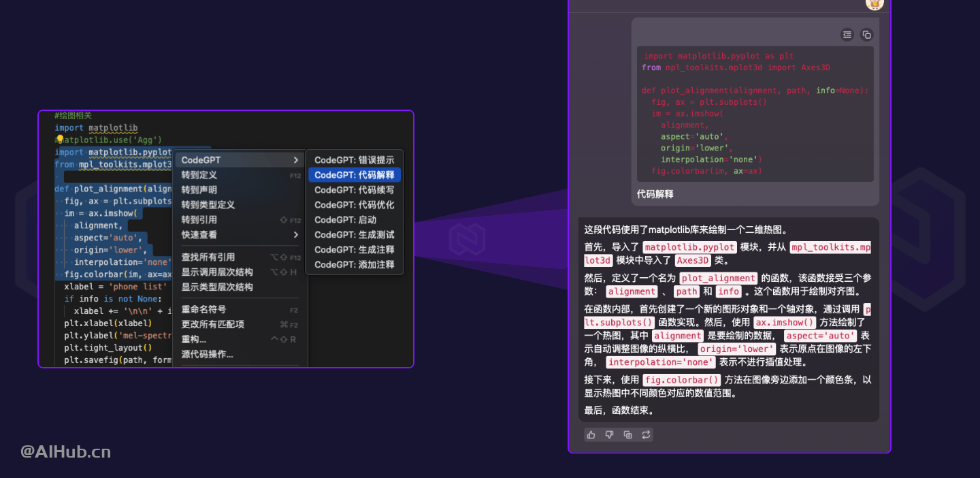Choose 转到引用 from the context menu
Viewport: 980px width, 478px height.
coord(240,220)
